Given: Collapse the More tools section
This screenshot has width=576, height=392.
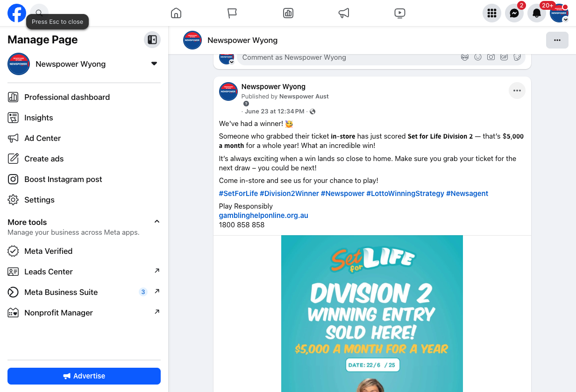Looking at the screenshot, I should coord(157,222).
